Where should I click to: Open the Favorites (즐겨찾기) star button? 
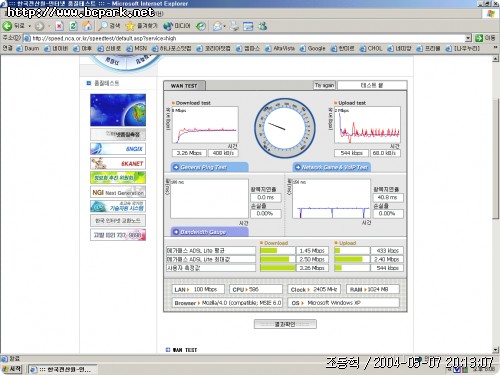click(x=142, y=26)
